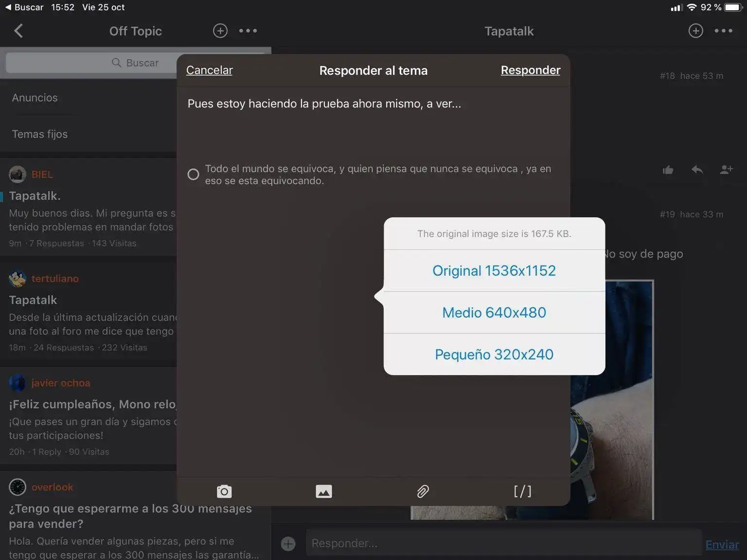Viewport: 747px width, 560px height.
Task: Tap the Enviar link
Action: click(722, 544)
